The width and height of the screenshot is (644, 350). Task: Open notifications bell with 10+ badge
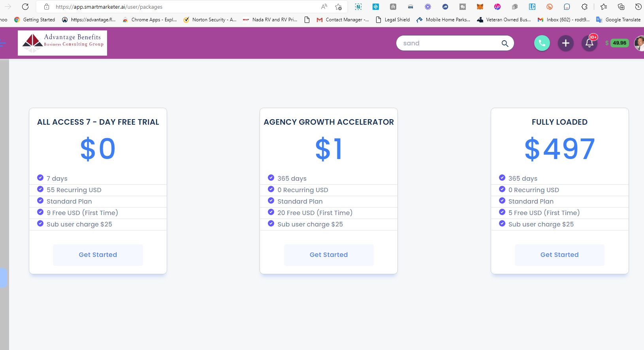point(589,43)
